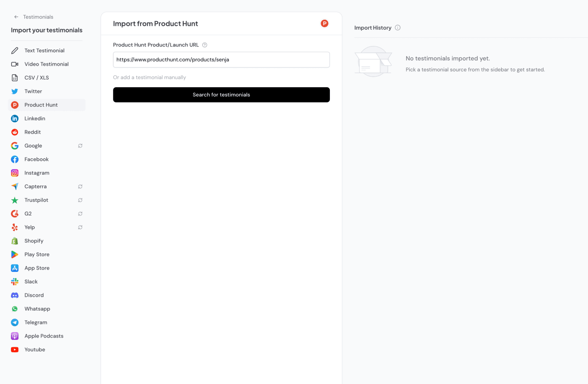Image resolution: width=588 pixels, height=384 pixels.
Task: Pick the App Store label
Action: (37, 268)
